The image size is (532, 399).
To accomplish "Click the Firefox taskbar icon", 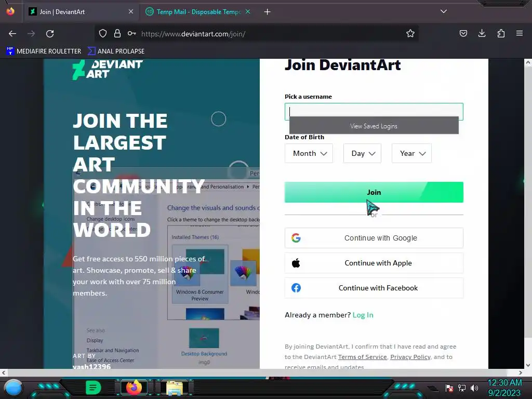I will click(x=134, y=388).
